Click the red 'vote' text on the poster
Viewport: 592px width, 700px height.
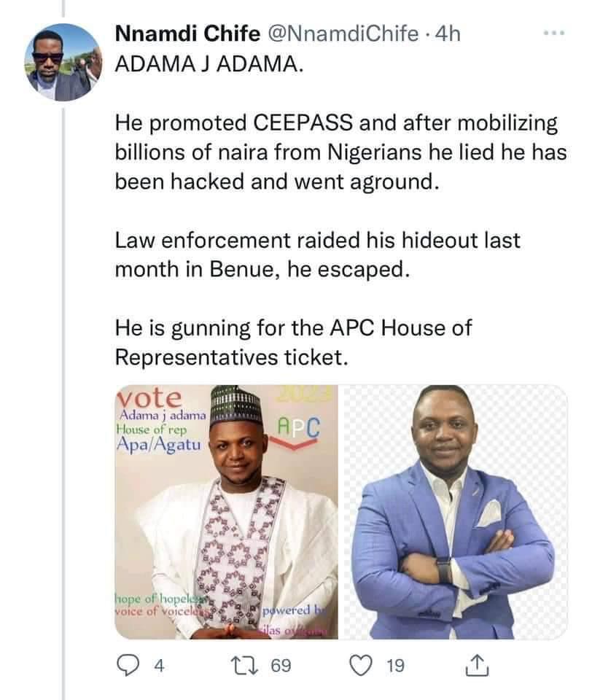point(149,398)
